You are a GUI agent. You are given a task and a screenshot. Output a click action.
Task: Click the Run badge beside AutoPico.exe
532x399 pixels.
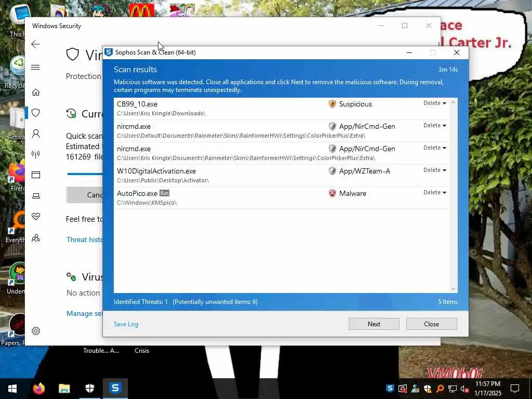click(x=164, y=193)
